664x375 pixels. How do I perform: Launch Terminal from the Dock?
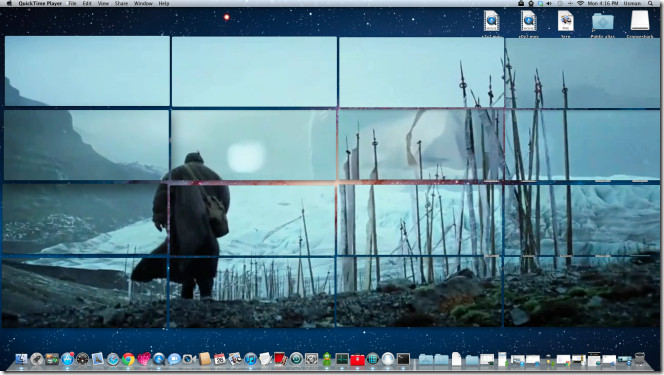point(403,359)
